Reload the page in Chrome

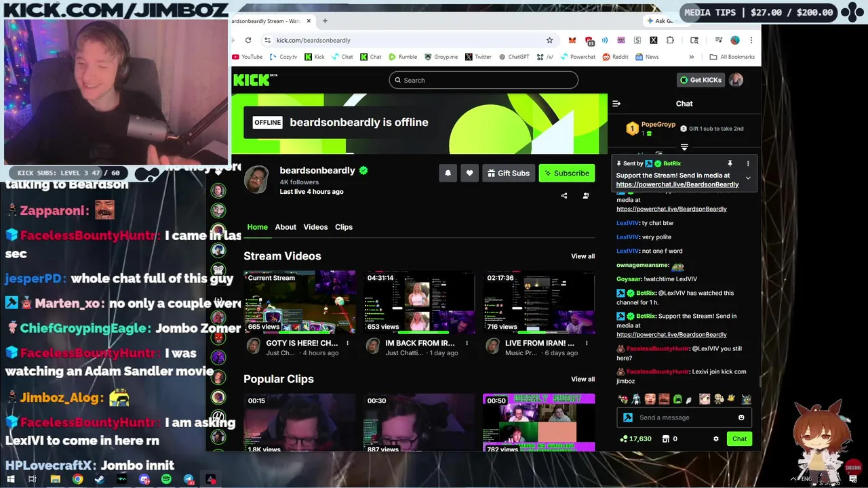coord(248,40)
